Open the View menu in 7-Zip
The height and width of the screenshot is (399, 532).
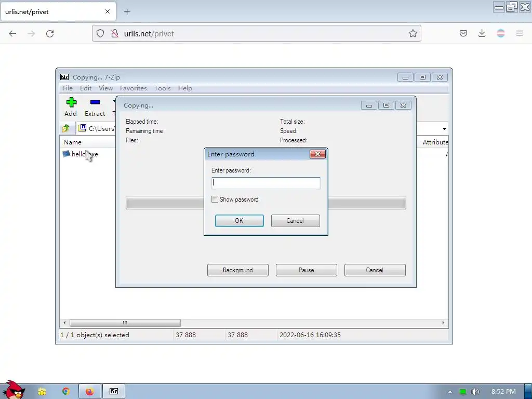coord(105,88)
